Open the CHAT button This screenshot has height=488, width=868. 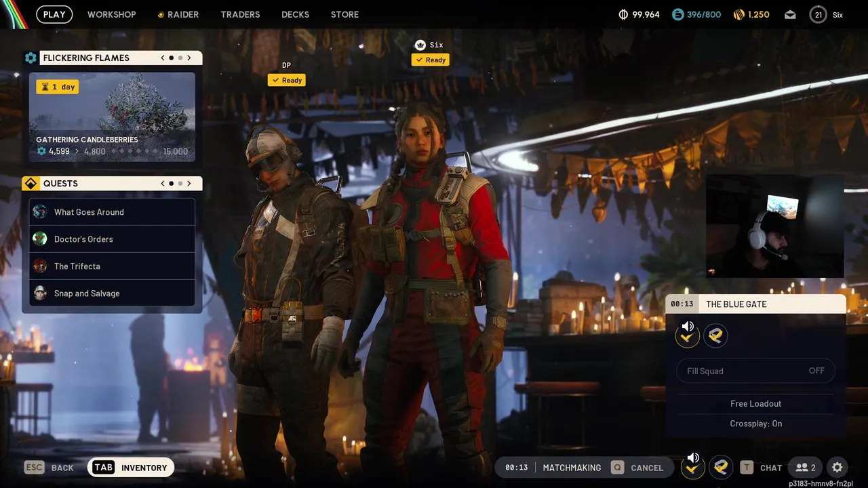(x=761, y=468)
